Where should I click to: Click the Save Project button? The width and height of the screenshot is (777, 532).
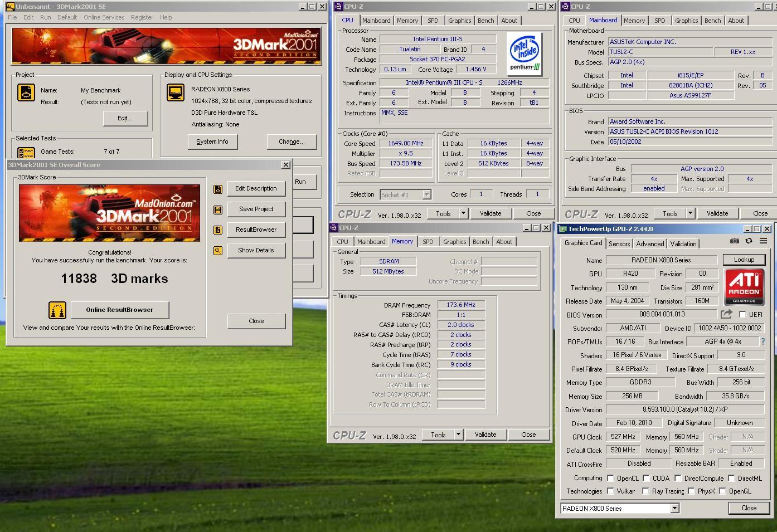click(256, 209)
